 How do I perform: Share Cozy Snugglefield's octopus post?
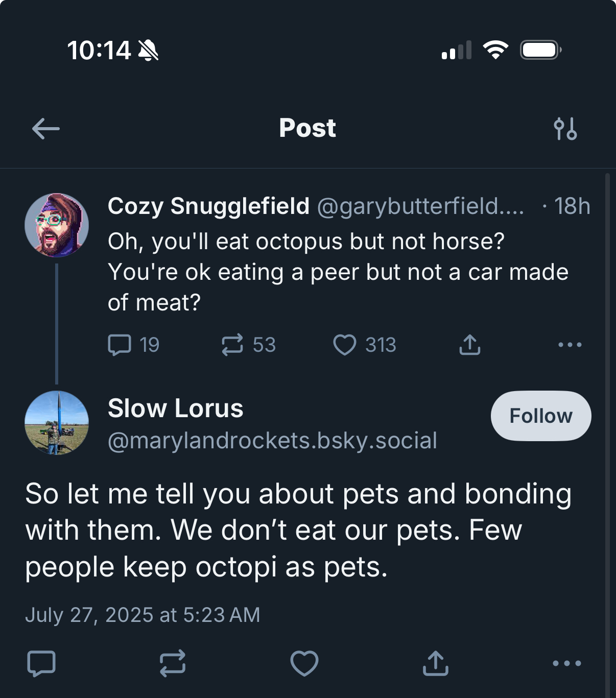(x=470, y=345)
